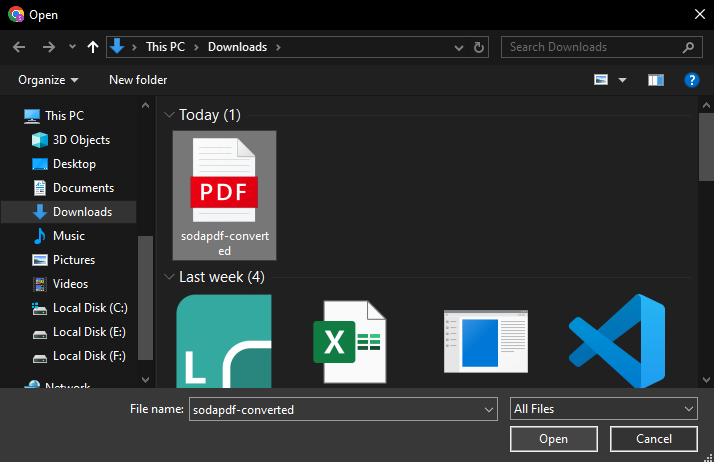Click the blue Downloads arrow in address bar

[117, 46]
